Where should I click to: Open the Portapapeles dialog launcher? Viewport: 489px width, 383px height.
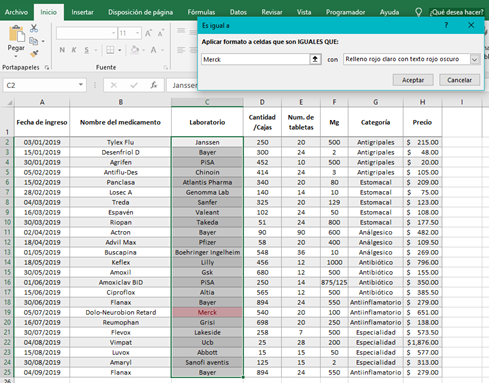click(x=47, y=68)
